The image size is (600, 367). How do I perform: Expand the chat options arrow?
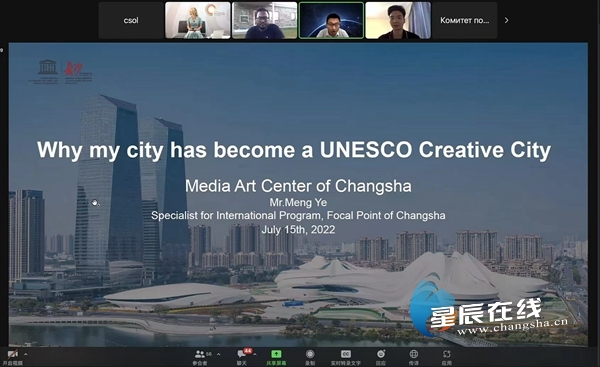click(255, 354)
